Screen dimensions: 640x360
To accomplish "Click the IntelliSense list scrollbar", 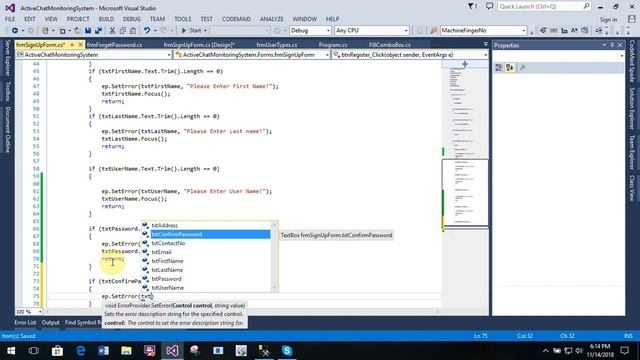I will click(274, 256).
